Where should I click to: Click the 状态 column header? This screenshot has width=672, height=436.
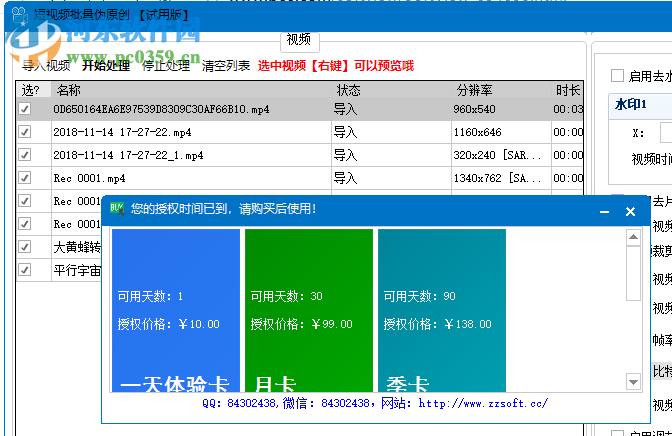coord(391,90)
